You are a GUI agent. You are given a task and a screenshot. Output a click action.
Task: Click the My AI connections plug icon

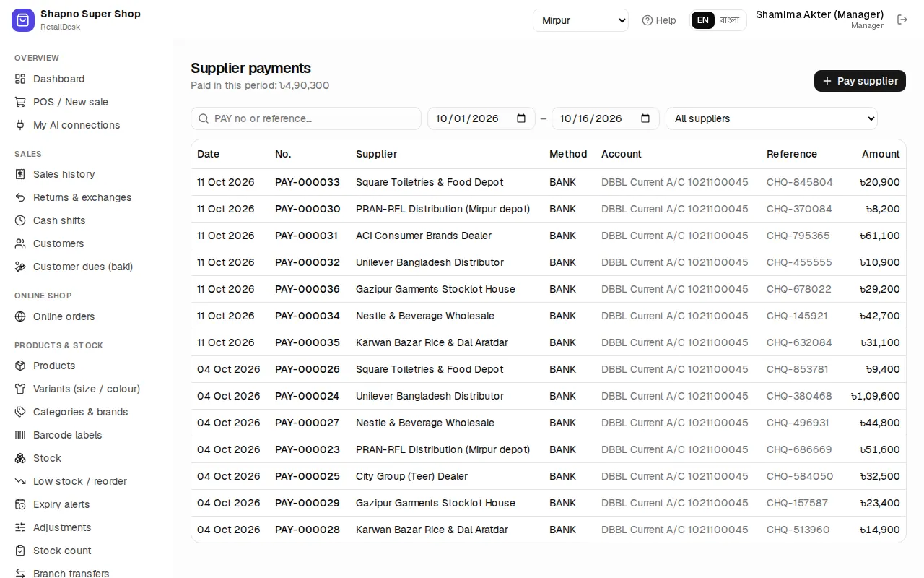coord(20,125)
